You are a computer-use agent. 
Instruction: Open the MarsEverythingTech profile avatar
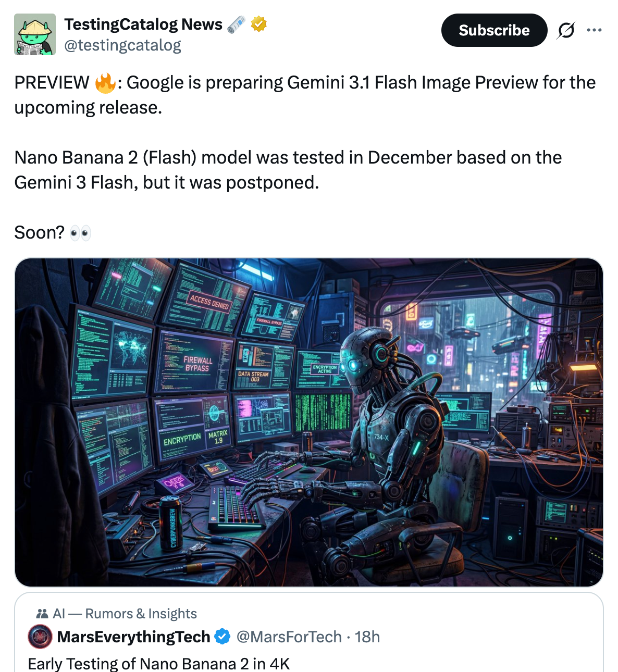pyautogui.click(x=40, y=637)
